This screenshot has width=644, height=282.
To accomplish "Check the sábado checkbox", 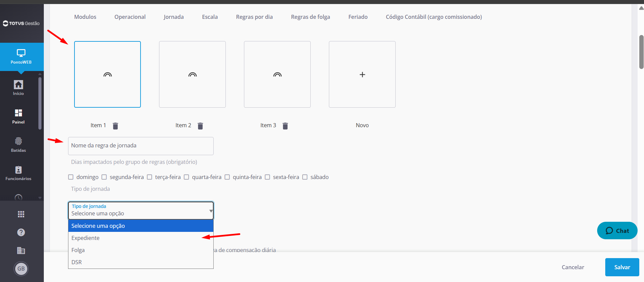I will tap(305, 177).
